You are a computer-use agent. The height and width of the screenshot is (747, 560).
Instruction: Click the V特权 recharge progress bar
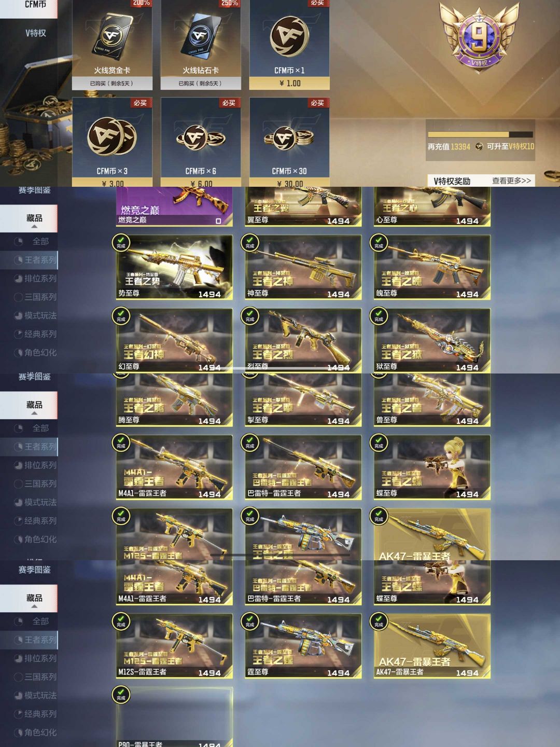coord(480,134)
